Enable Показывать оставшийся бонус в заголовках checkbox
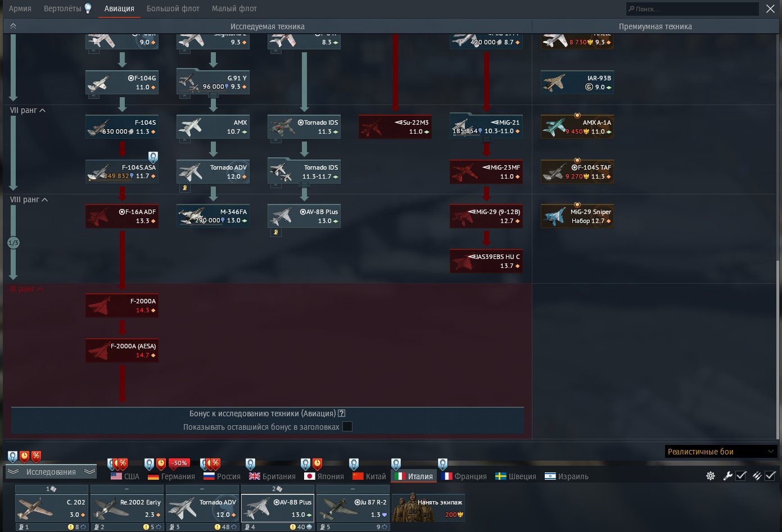782x532 pixels. 347,426
